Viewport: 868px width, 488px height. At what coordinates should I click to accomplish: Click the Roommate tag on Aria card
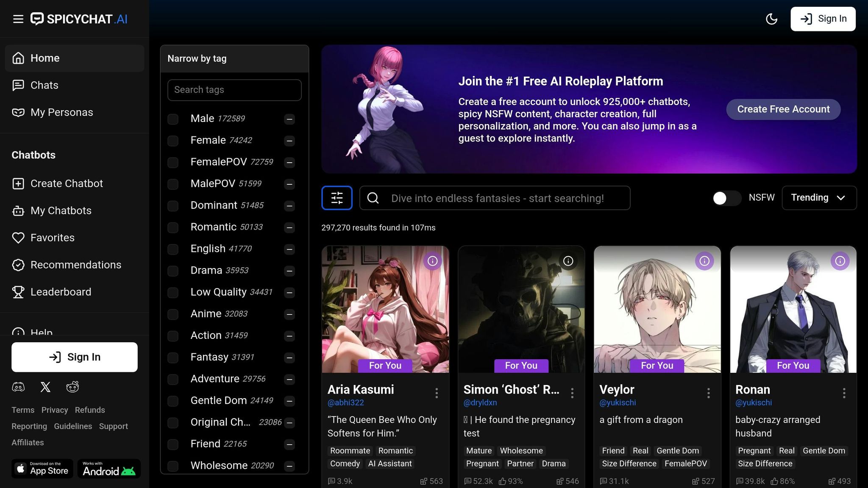tap(350, 451)
